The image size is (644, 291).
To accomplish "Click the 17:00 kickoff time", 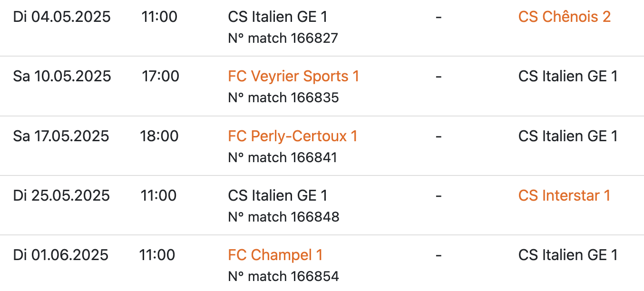I will click(x=160, y=77).
